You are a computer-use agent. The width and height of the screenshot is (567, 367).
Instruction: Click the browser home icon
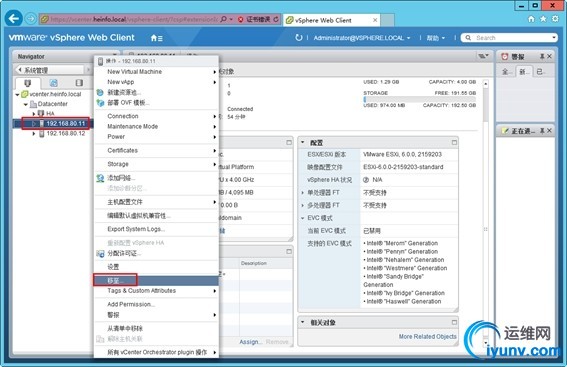tap(531, 19)
